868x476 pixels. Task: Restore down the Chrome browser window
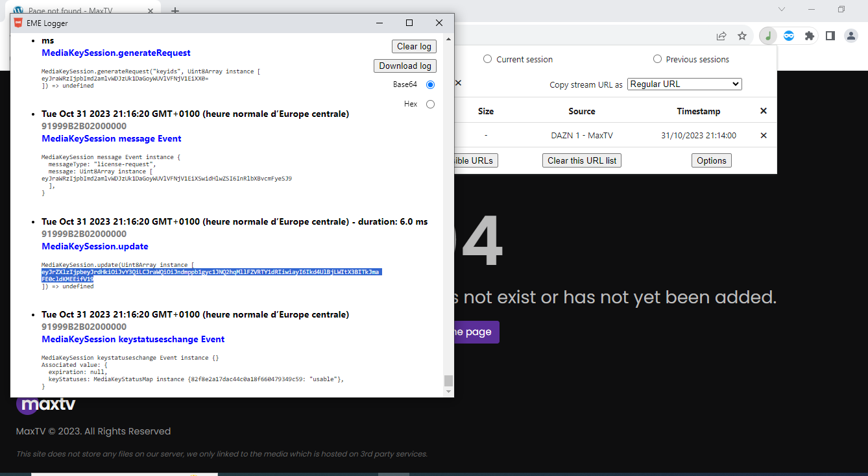click(x=841, y=9)
